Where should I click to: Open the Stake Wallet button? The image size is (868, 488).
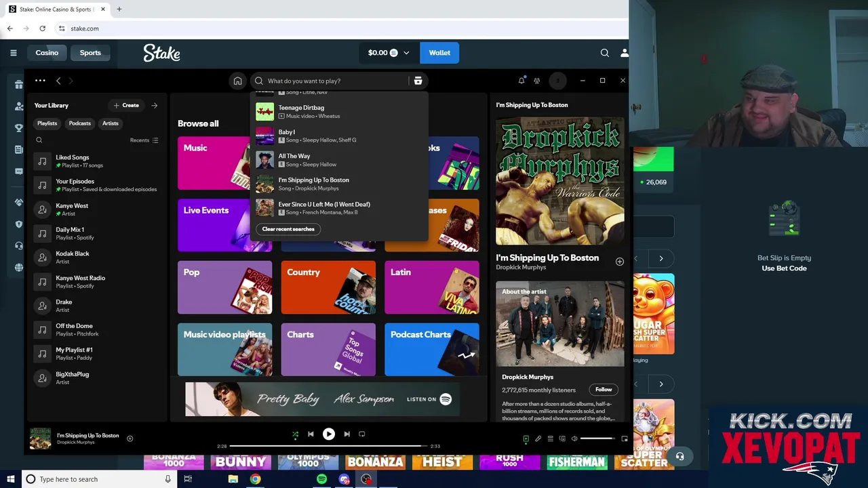(x=439, y=53)
